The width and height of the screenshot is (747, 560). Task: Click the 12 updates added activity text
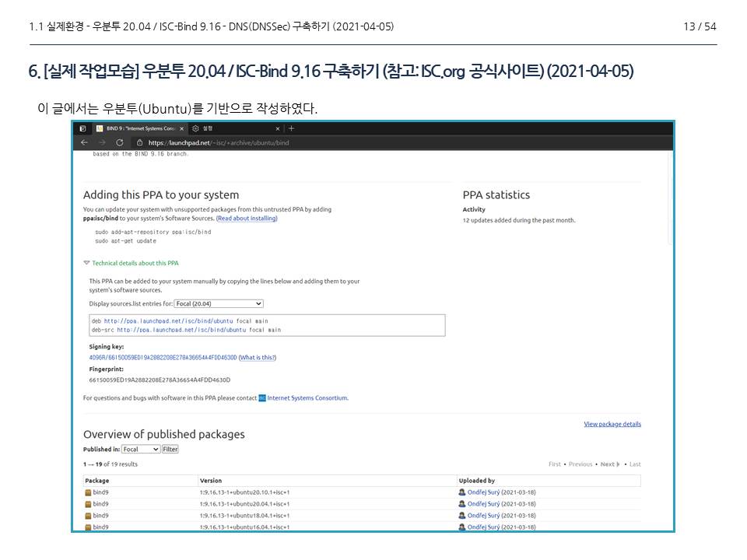519,220
